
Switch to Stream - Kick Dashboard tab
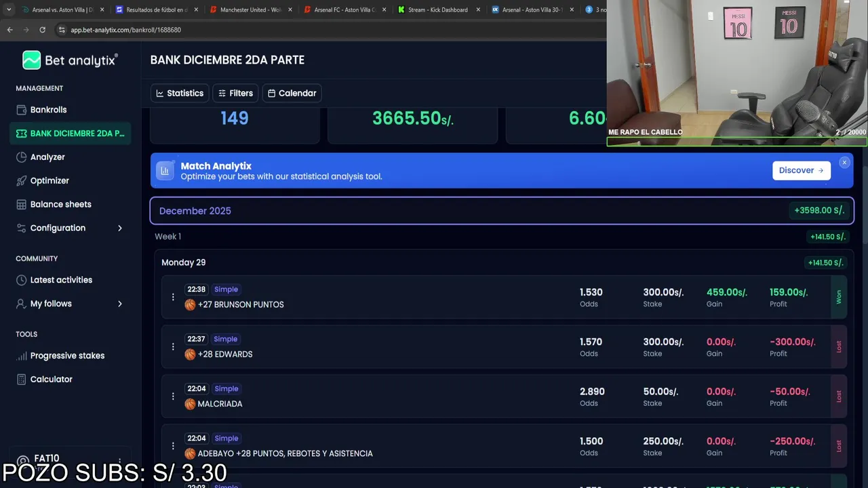coord(438,9)
